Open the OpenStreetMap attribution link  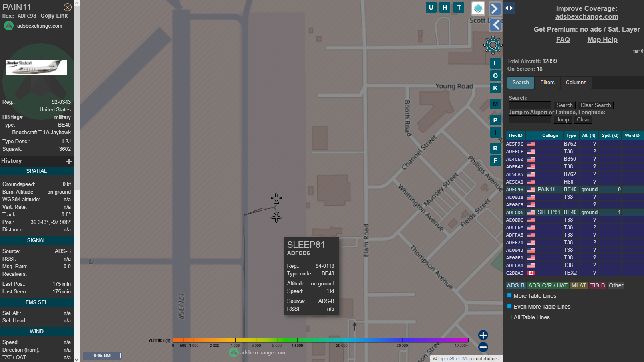pyautogui.click(x=455, y=358)
